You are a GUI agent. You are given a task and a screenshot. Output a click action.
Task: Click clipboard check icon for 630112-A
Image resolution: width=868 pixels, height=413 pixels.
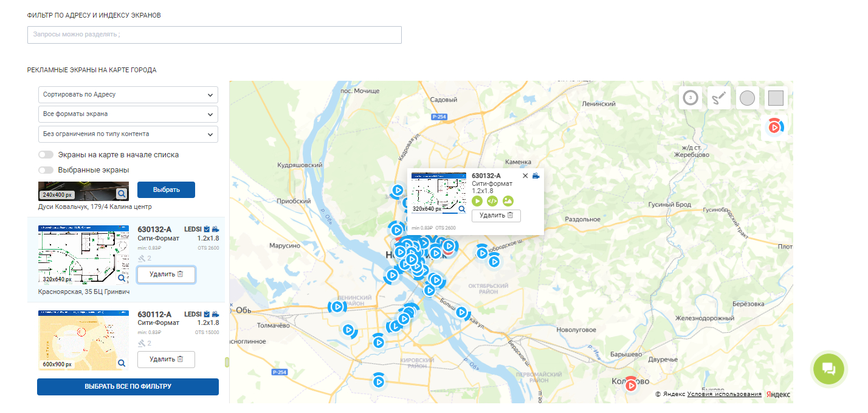click(x=207, y=314)
